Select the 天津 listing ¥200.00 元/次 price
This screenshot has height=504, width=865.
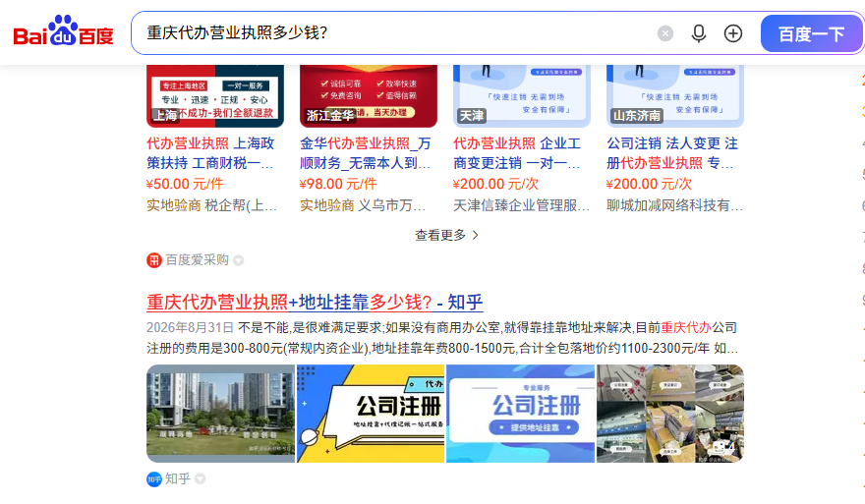pos(495,184)
